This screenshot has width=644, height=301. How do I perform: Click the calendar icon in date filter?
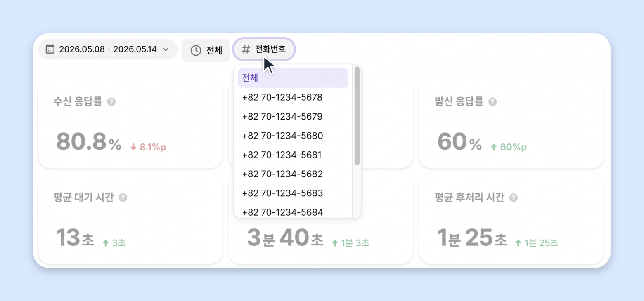pos(50,49)
